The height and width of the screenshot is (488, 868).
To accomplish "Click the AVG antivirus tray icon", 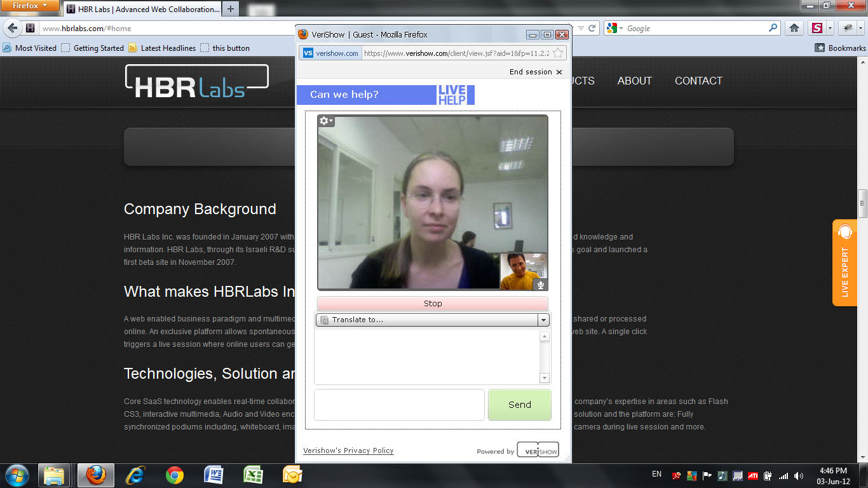I will click(x=692, y=475).
